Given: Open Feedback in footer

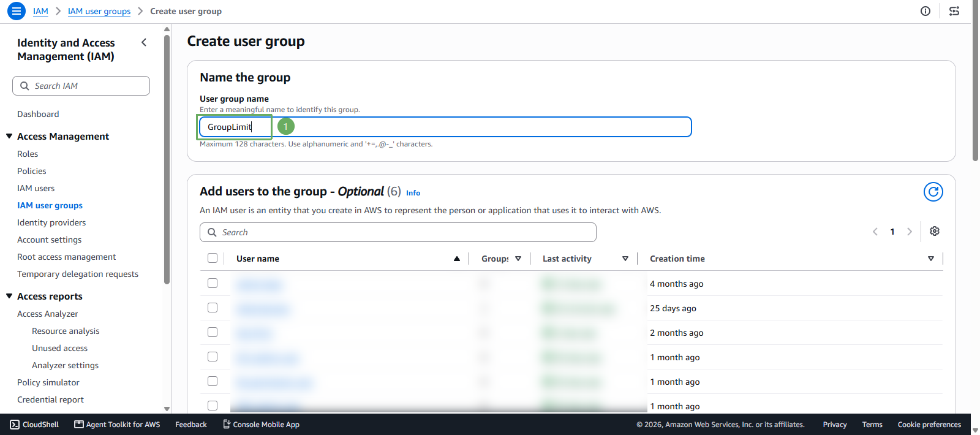Looking at the screenshot, I should pyautogui.click(x=191, y=425).
